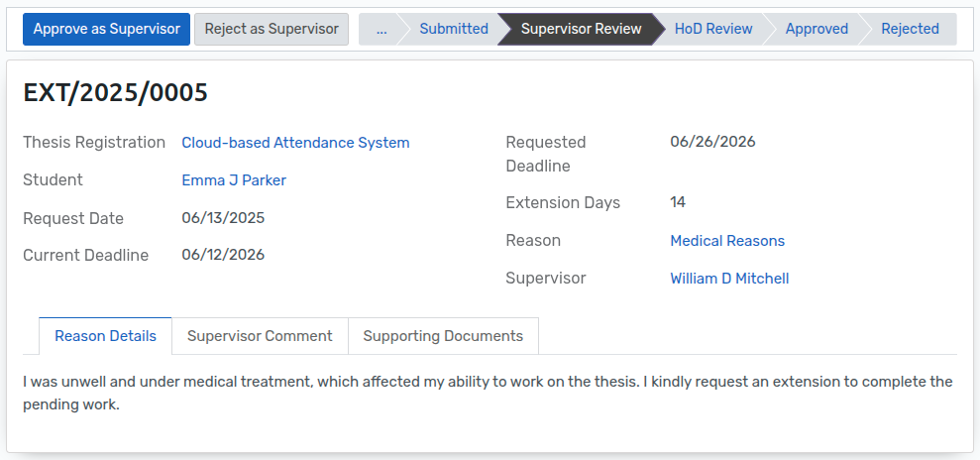Switch to the Supervisor Comment tab
980x460 pixels.
coord(260,336)
